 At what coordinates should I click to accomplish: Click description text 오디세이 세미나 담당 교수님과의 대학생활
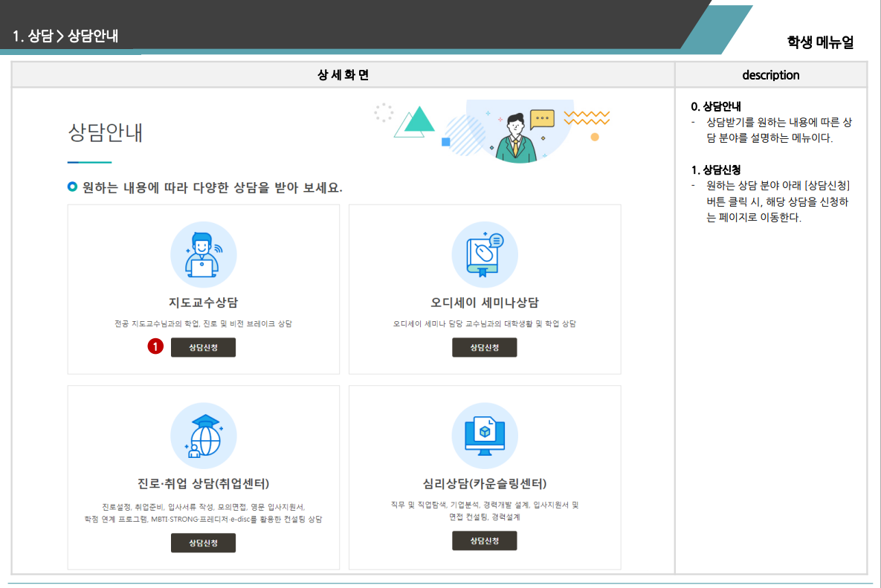coord(484,323)
